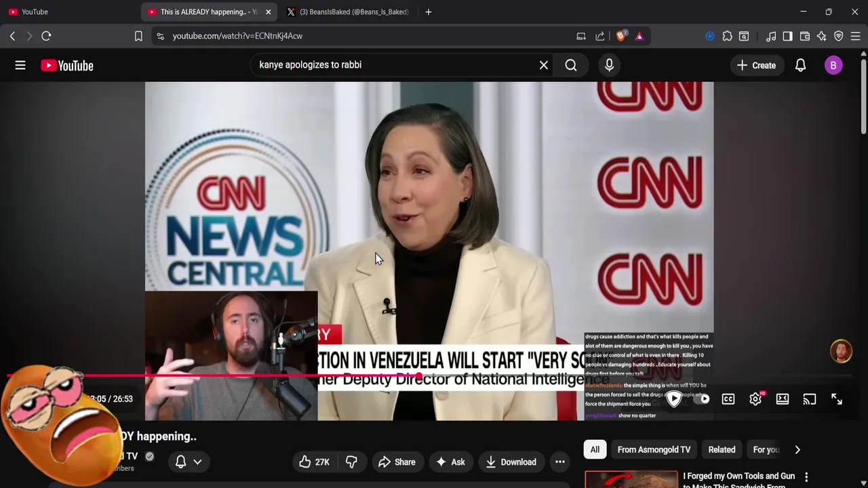
Task: Toggle Brave sidebar panel icon
Action: (x=787, y=36)
